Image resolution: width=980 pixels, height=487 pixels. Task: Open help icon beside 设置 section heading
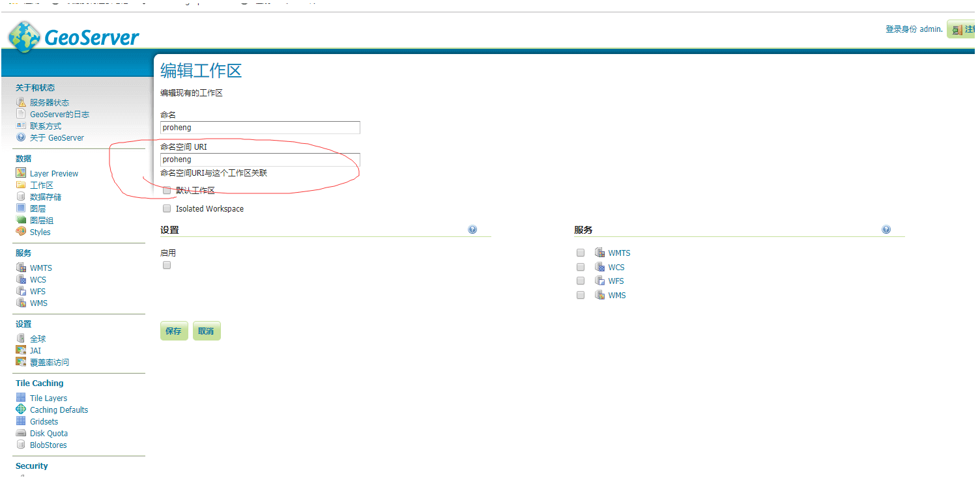[x=472, y=230]
